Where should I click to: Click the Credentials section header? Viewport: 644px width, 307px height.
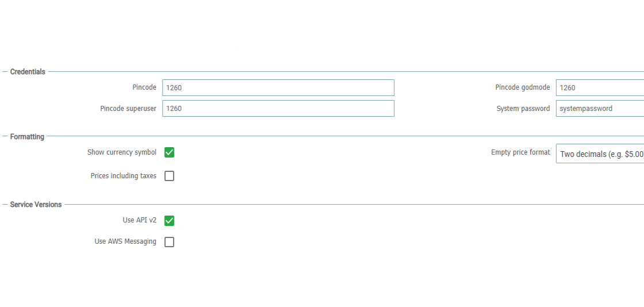coord(28,72)
